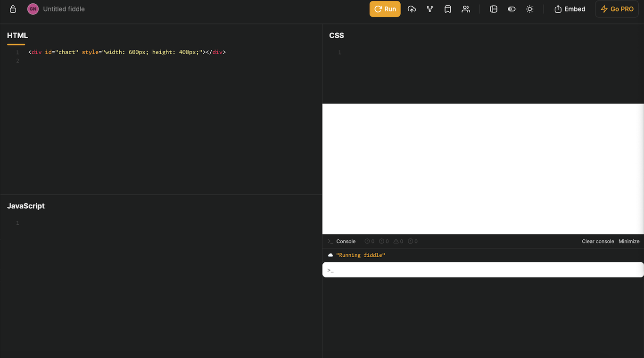The width and height of the screenshot is (644, 358).
Task: Switch focus to the CSS panel
Action: click(337, 35)
